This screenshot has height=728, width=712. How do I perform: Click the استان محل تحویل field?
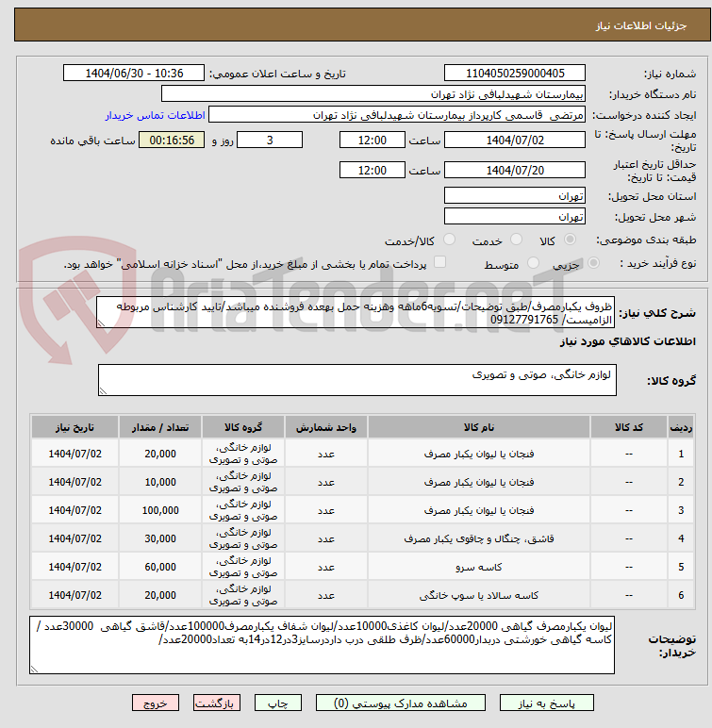point(515,195)
